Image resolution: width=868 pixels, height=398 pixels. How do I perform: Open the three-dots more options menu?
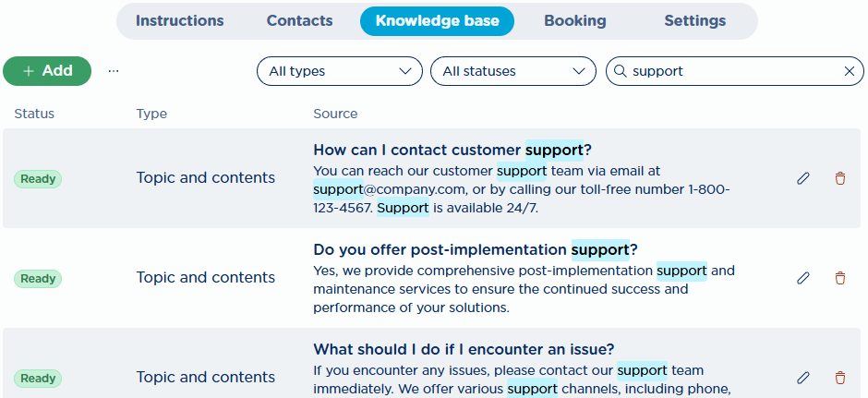click(x=114, y=71)
